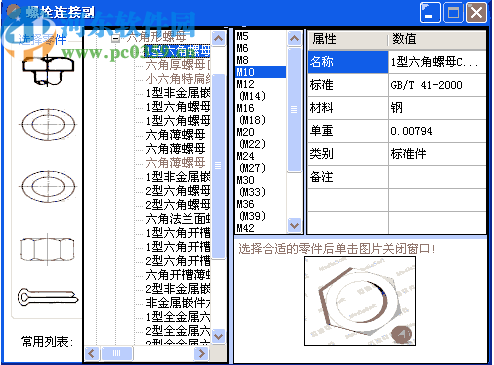Select the 标准 property cell
The width and height of the screenshot is (494, 365).
coord(348,85)
